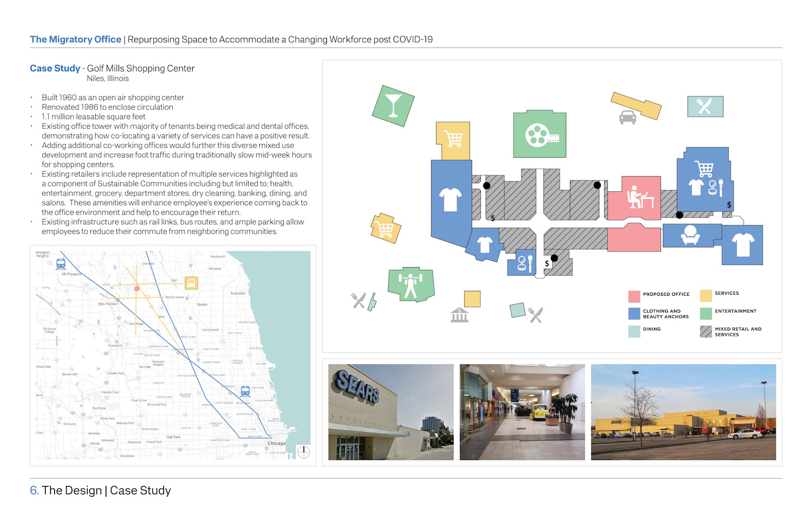812x526 pixels.
Task: Open the Sears storefront photo
Action: click(x=391, y=412)
